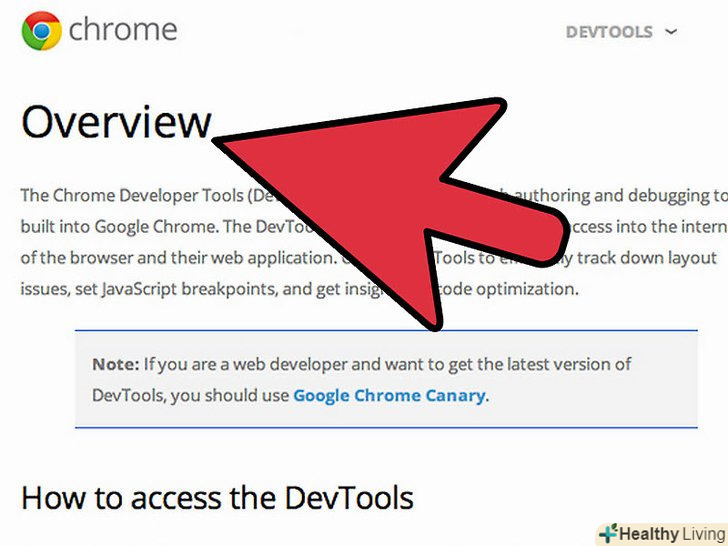This screenshot has width=728, height=546.
Task: Click the Healthy Living watermark text
Action: tap(669, 533)
